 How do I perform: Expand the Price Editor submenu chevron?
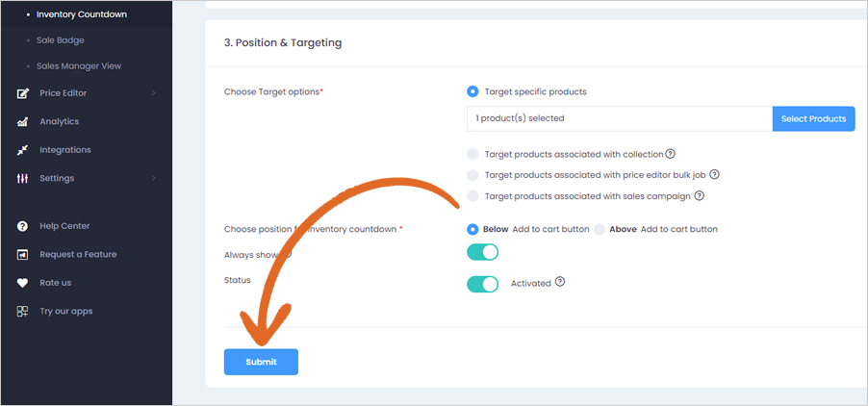(x=153, y=93)
